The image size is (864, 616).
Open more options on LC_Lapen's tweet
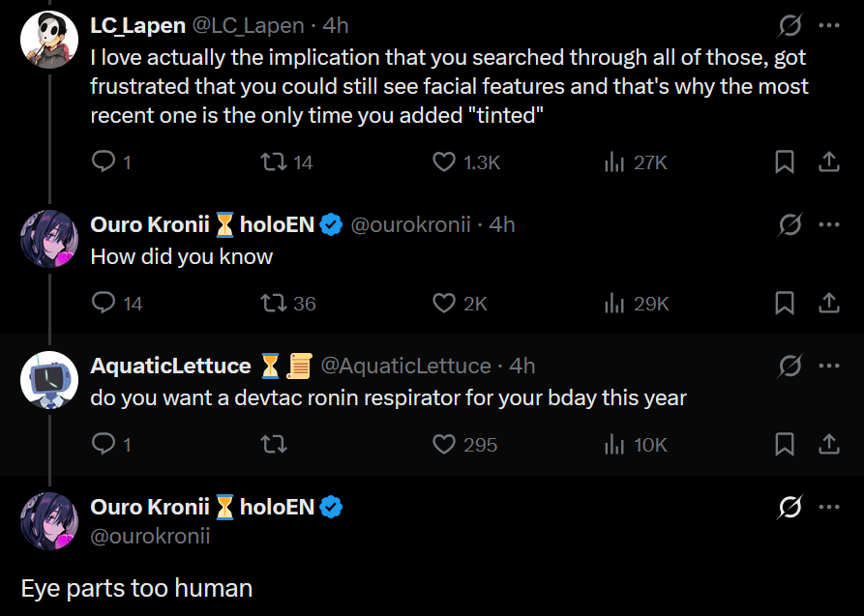point(829,25)
